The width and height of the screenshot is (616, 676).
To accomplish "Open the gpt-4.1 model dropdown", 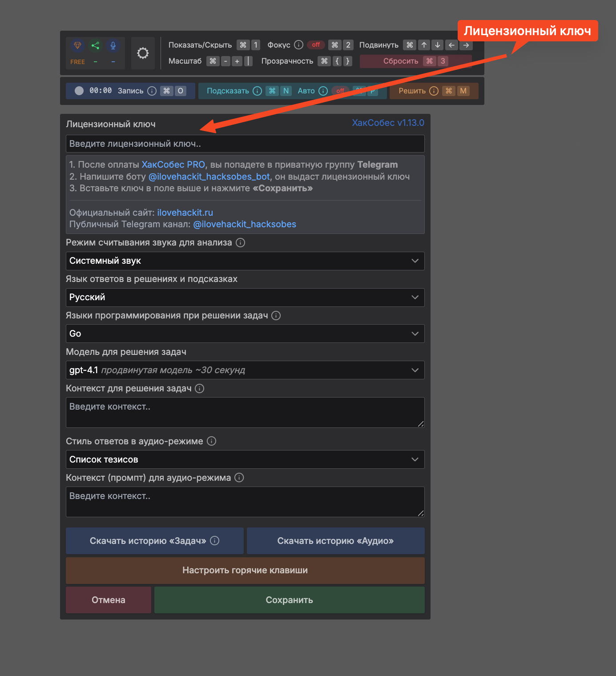I will 245,370.
